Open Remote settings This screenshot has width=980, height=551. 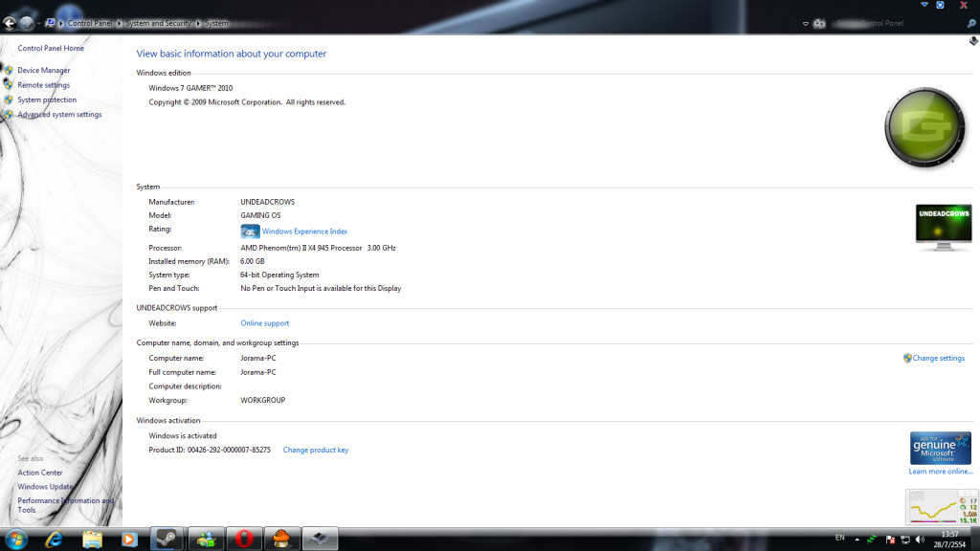[44, 85]
